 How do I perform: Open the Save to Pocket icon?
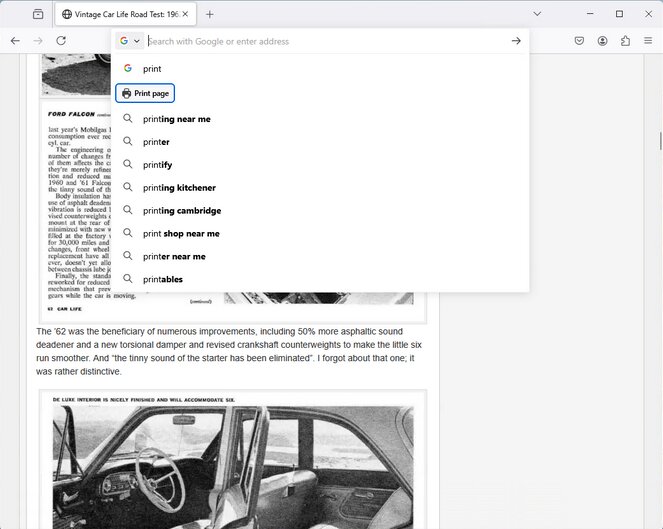click(579, 41)
